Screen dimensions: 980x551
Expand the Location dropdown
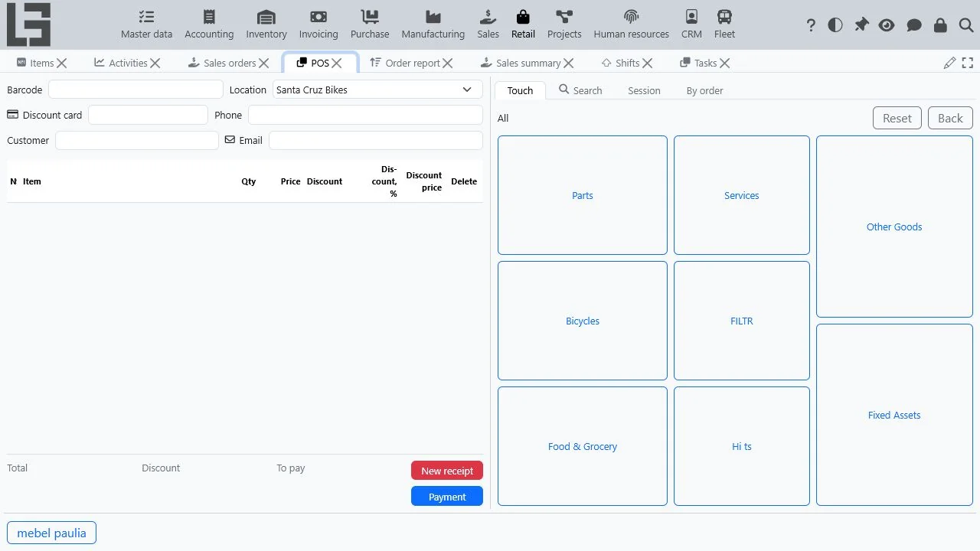[377, 90]
